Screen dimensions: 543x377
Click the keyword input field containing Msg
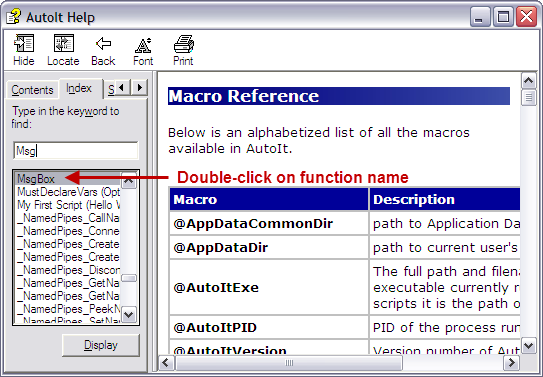pos(76,150)
